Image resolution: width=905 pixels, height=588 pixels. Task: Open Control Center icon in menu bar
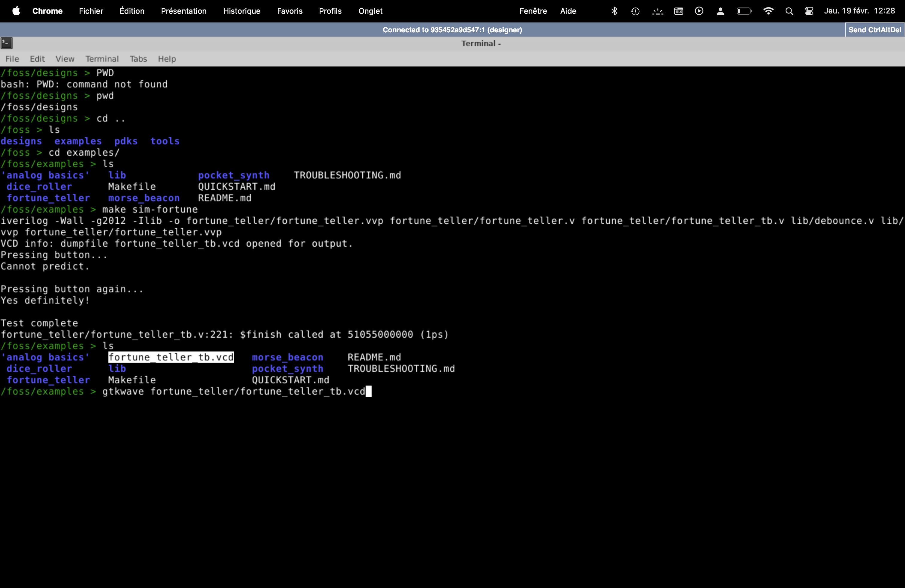(x=809, y=11)
